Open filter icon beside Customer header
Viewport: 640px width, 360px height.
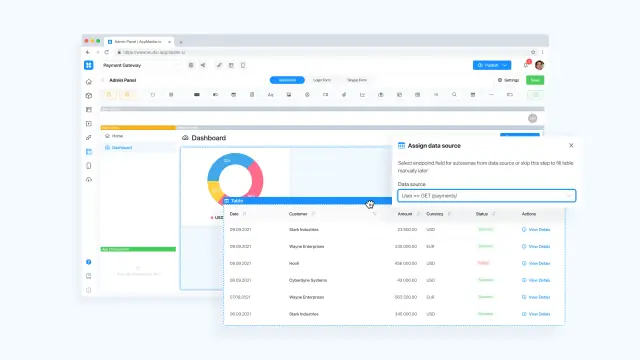coord(313,214)
